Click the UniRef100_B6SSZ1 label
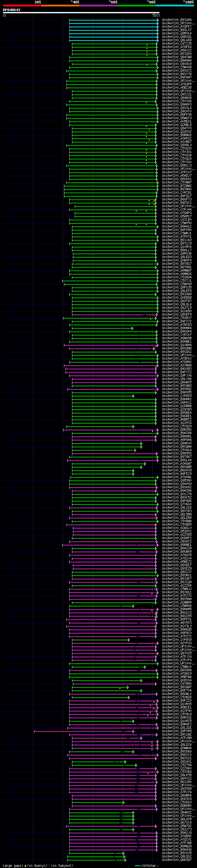Image resolution: width=197 pixels, height=868 pixels. tap(176, 758)
